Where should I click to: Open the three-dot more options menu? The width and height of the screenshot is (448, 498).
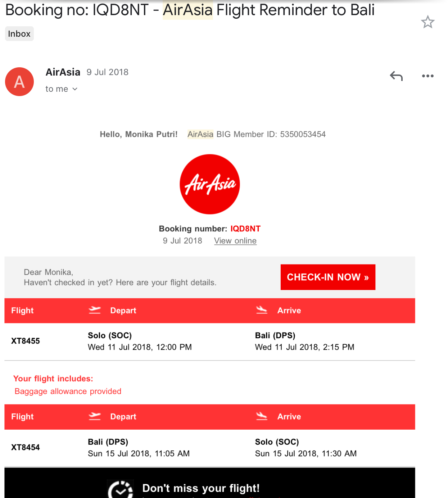[x=427, y=76]
